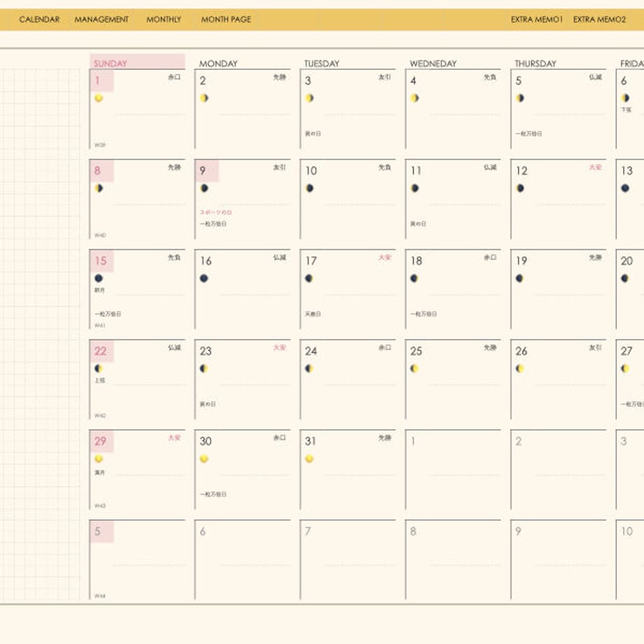
Task: Select the yellow moon icon on Tuesday the 31st
Action: click(309, 458)
